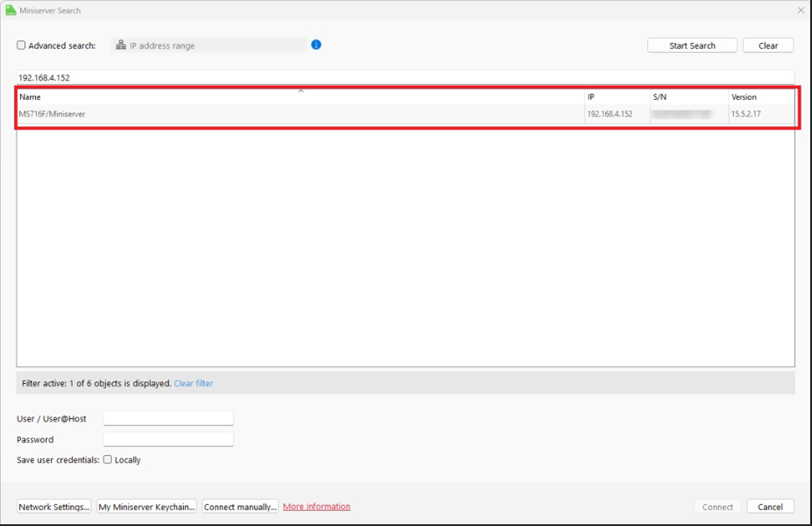This screenshot has height=526, width=812.
Task: Click the blue info icon
Action: click(316, 45)
